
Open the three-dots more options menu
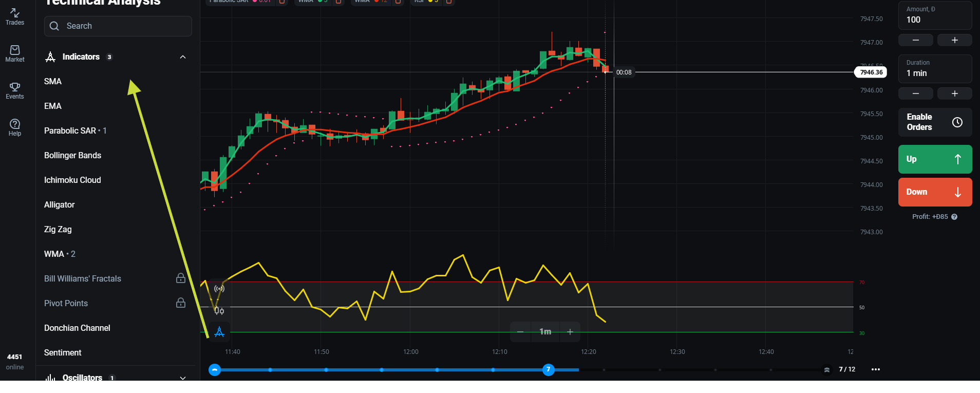(876, 369)
